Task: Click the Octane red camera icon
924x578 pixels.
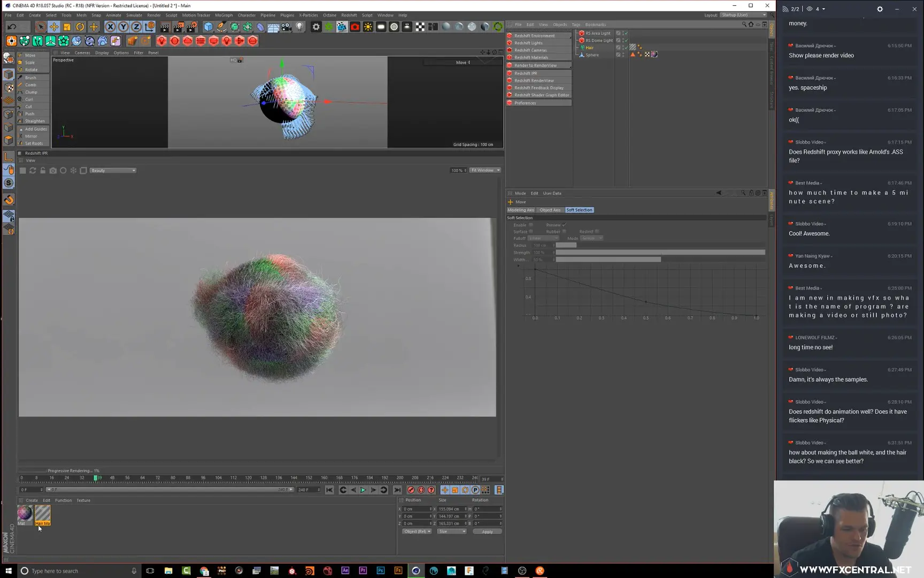Action: (x=355, y=27)
